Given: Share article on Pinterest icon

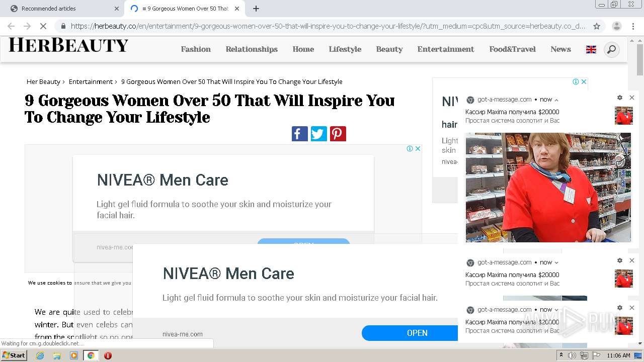Looking at the screenshot, I should [338, 134].
